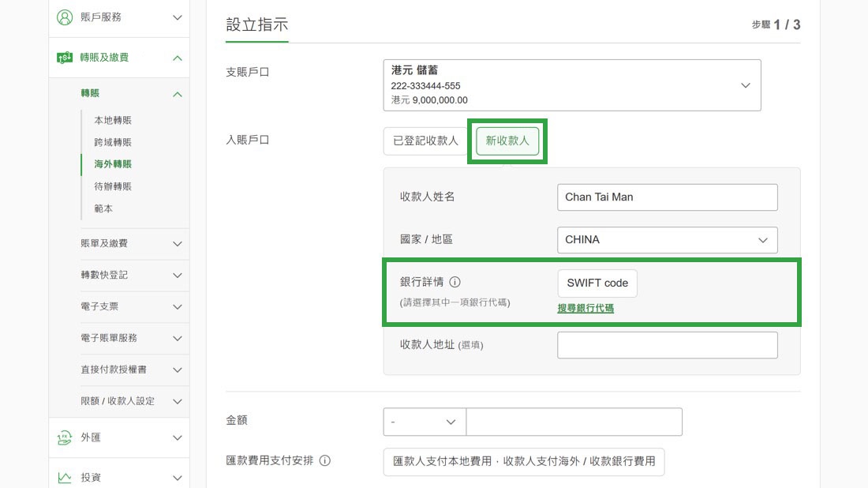The image size is (868, 488).
Task: Expand the 投資 chevron
Action: click(177, 478)
